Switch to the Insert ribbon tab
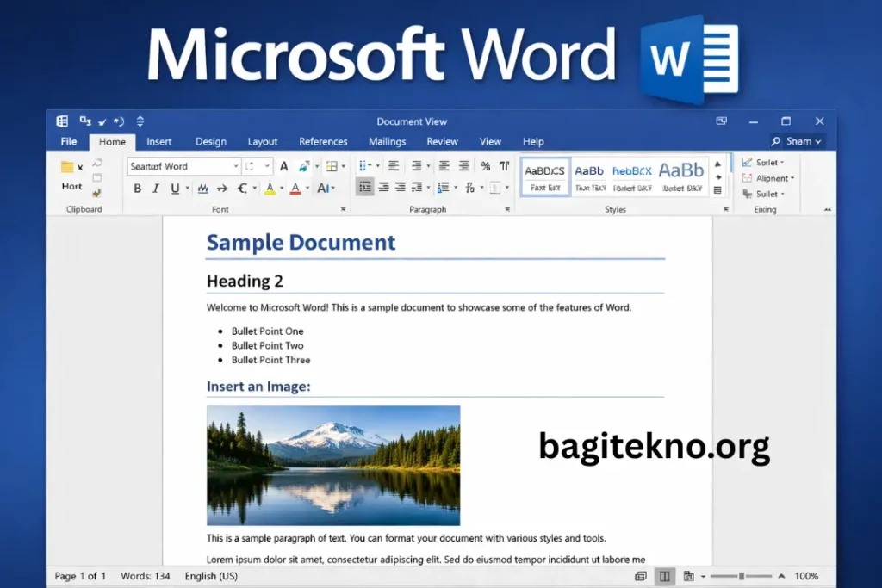This screenshot has height=588, width=882. coord(159,141)
